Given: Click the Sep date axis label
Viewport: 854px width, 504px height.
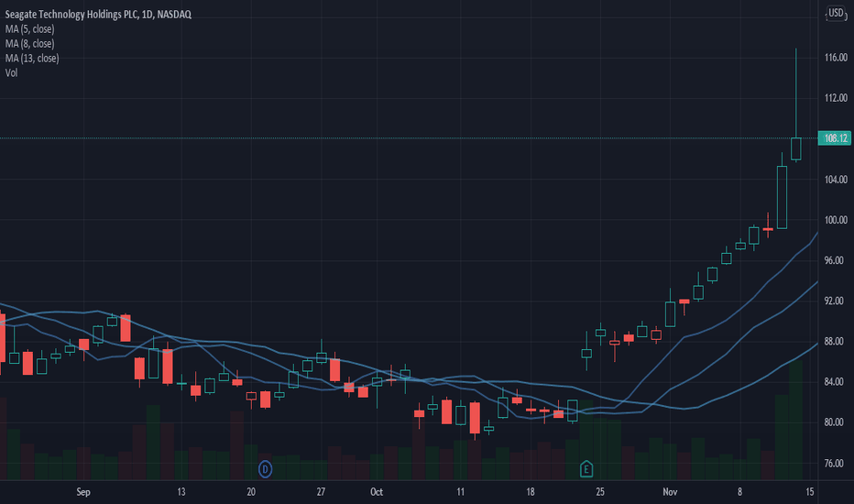Looking at the screenshot, I should pos(83,492).
